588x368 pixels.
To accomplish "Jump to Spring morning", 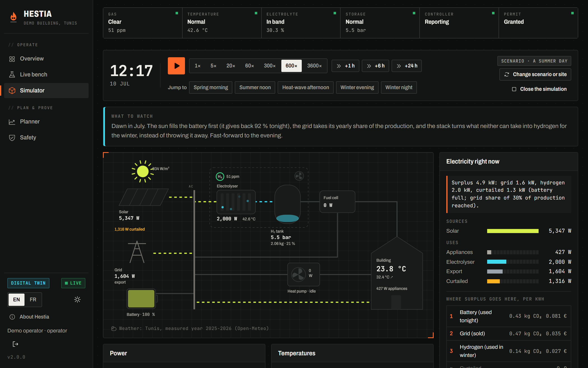I will 211,87.
